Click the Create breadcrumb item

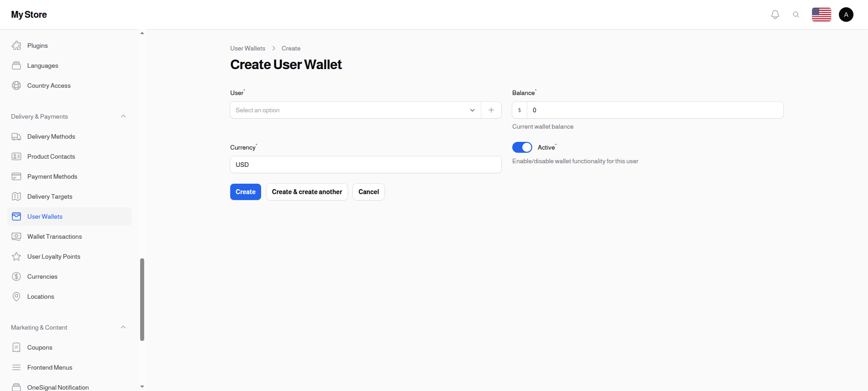pyautogui.click(x=291, y=48)
